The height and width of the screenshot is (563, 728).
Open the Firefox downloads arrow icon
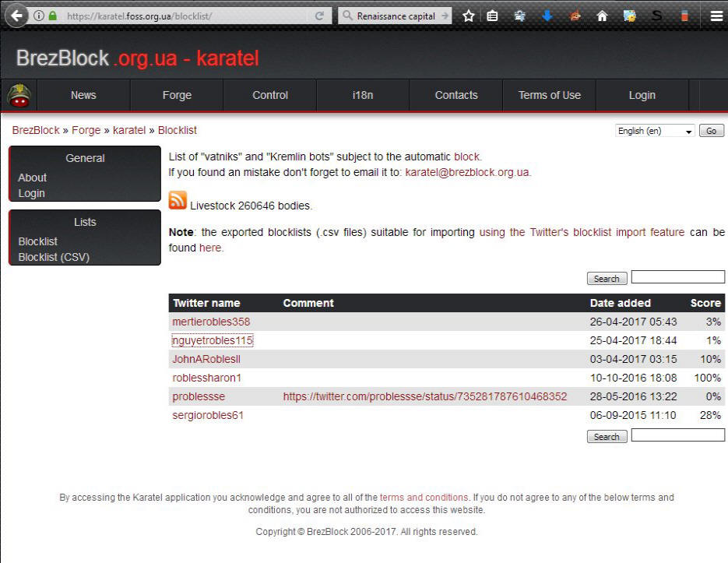(x=547, y=16)
